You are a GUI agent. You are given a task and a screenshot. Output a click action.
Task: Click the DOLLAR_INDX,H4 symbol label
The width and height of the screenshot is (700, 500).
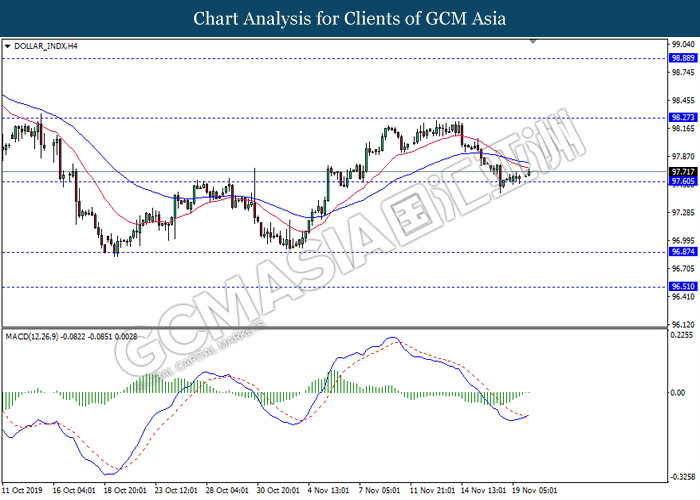[x=46, y=46]
